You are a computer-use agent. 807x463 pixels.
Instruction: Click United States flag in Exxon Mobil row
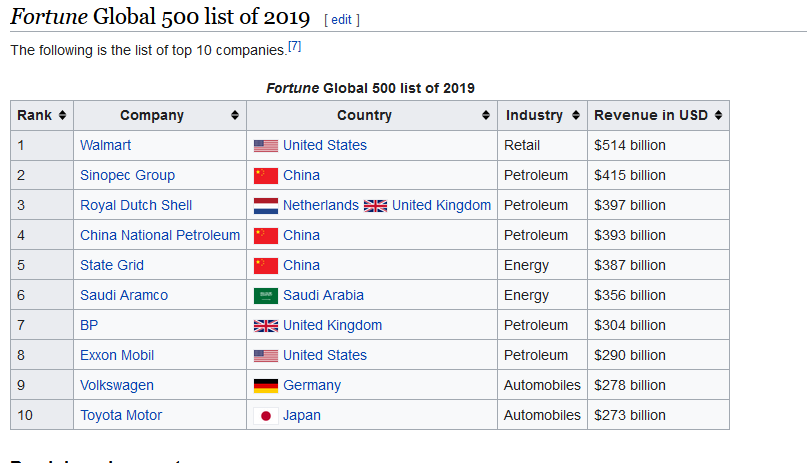266,356
